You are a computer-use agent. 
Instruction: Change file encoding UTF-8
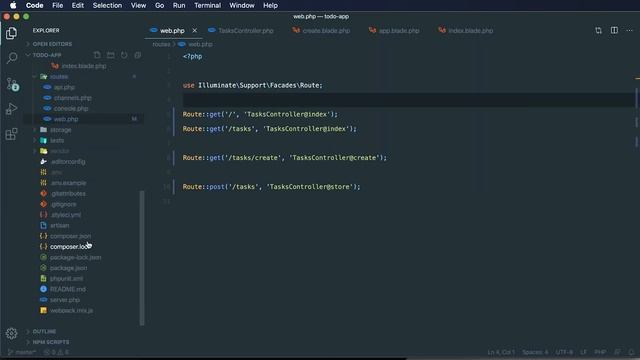point(564,352)
